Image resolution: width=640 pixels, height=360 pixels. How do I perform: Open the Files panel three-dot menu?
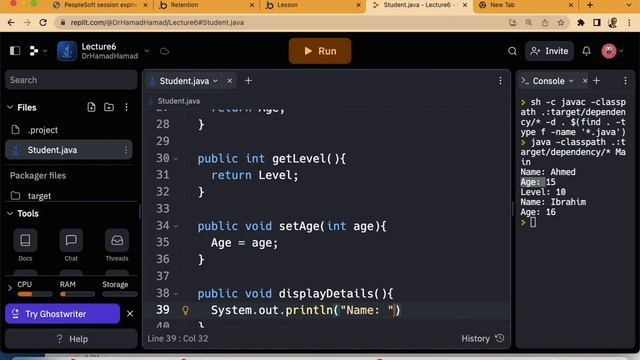(x=127, y=107)
